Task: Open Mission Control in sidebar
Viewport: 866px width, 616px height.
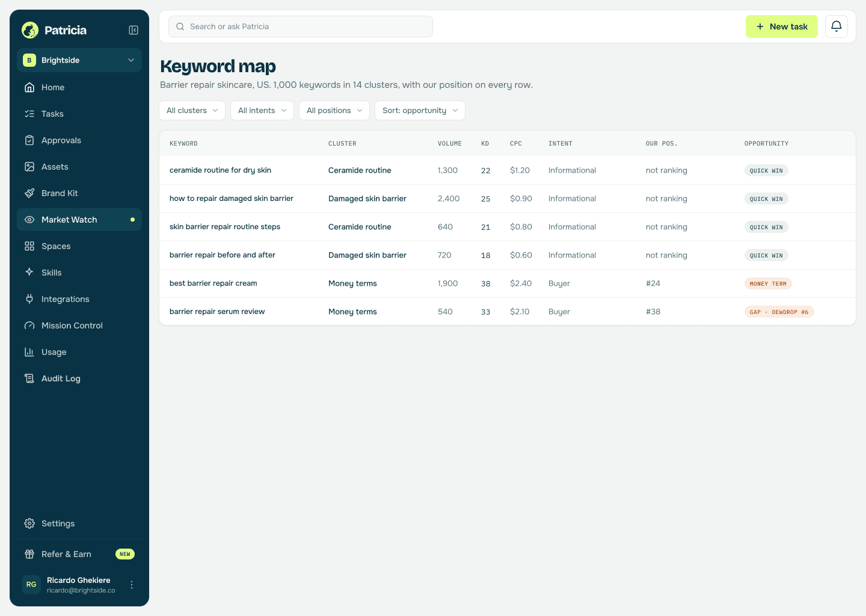Action: [x=79, y=325]
